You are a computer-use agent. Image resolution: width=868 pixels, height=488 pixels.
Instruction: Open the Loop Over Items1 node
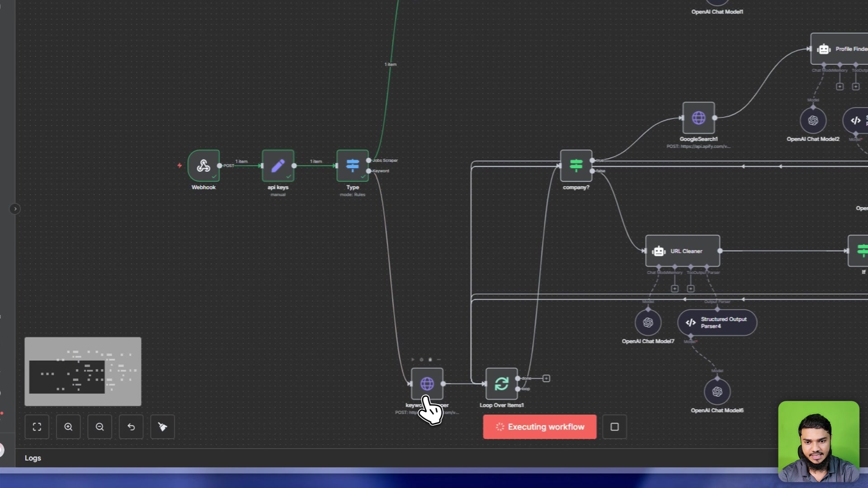coord(501,384)
